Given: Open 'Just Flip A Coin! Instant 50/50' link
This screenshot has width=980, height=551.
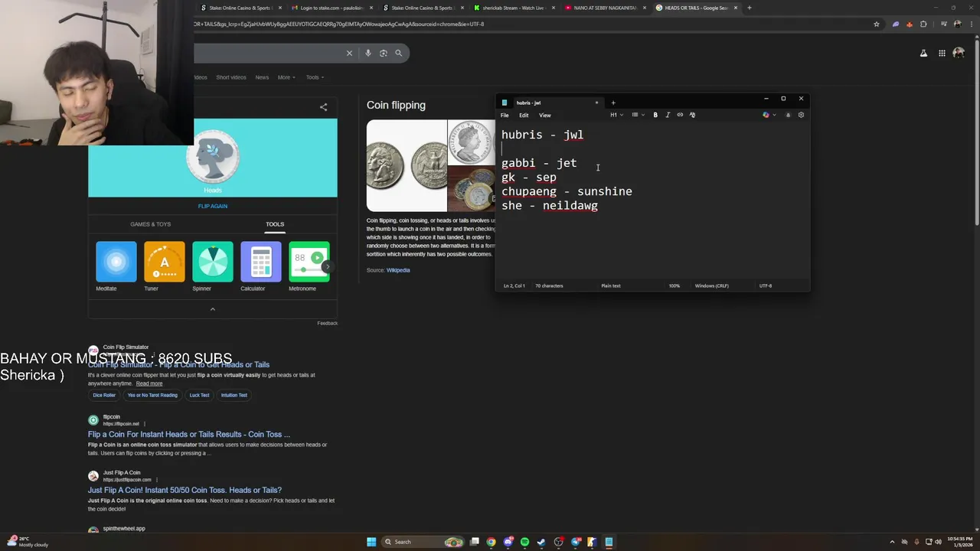Looking at the screenshot, I should click(x=185, y=490).
